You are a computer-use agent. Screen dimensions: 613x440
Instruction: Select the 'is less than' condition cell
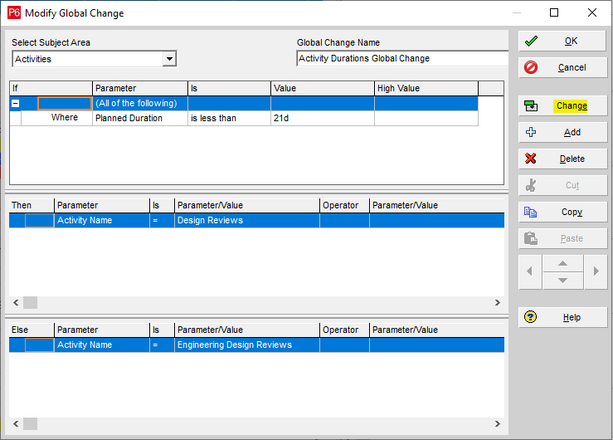pyautogui.click(x=229, y=118)
